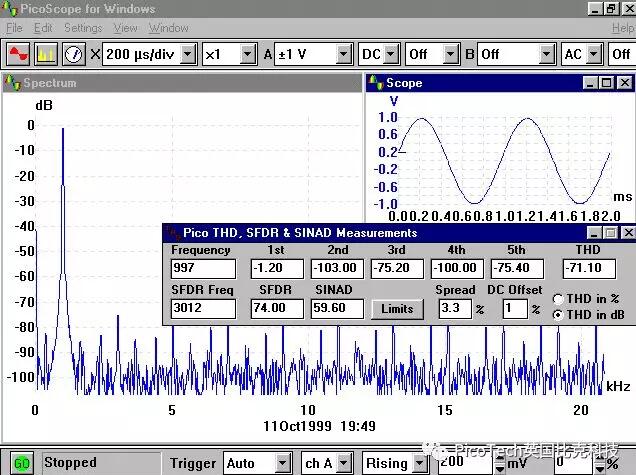Open channel A ±1 V range dropdown

pyautogui.click(x=344, y=53)
